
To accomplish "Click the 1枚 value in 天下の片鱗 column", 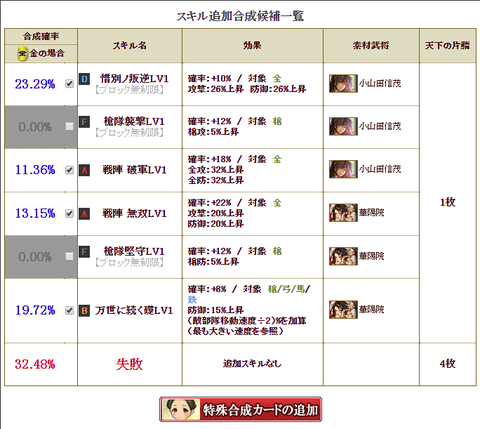I will 448,202.
